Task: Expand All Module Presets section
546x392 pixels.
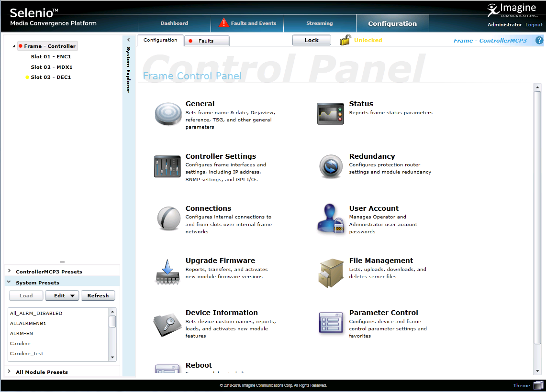Action: (10, 371)
